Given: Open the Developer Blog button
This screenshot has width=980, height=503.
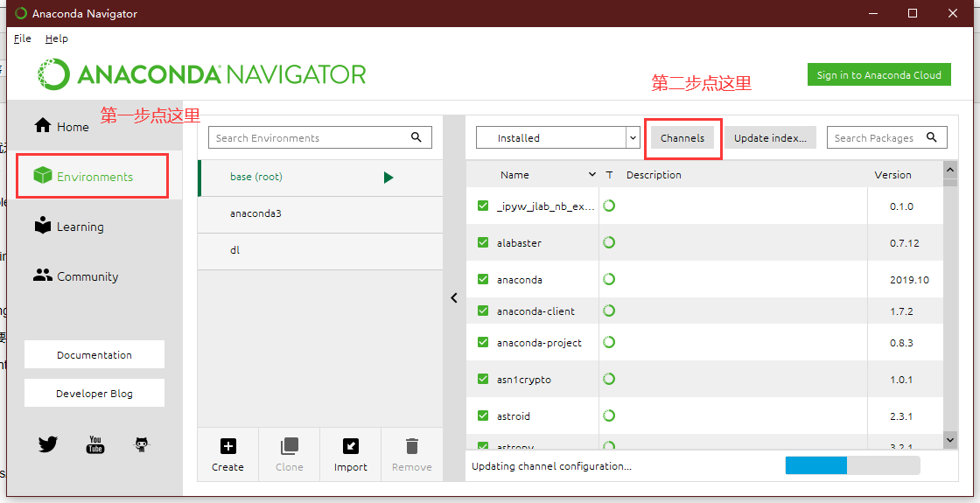Looking at the screenshot, I should [94, 393].
